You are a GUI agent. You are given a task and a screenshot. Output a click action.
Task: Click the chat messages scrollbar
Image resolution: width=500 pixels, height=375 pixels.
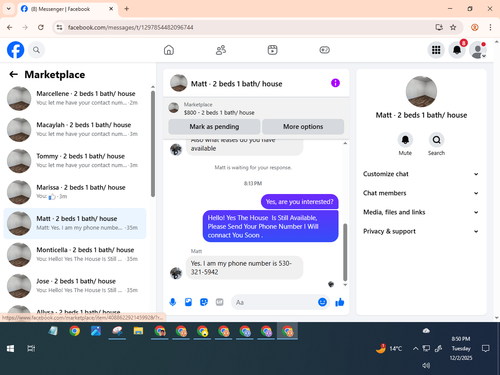[x=345, y=252]
